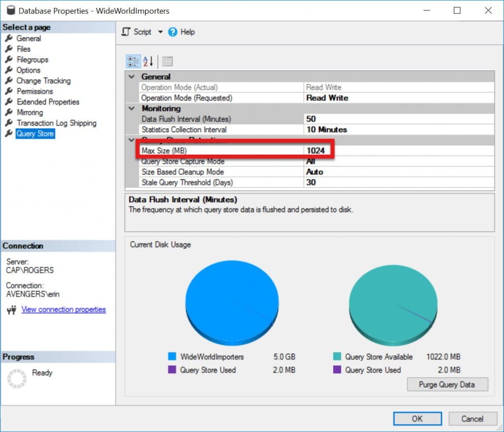504x432 pixels.
Task: Click the Purge Query Data button
Action: tap(447, 384)
